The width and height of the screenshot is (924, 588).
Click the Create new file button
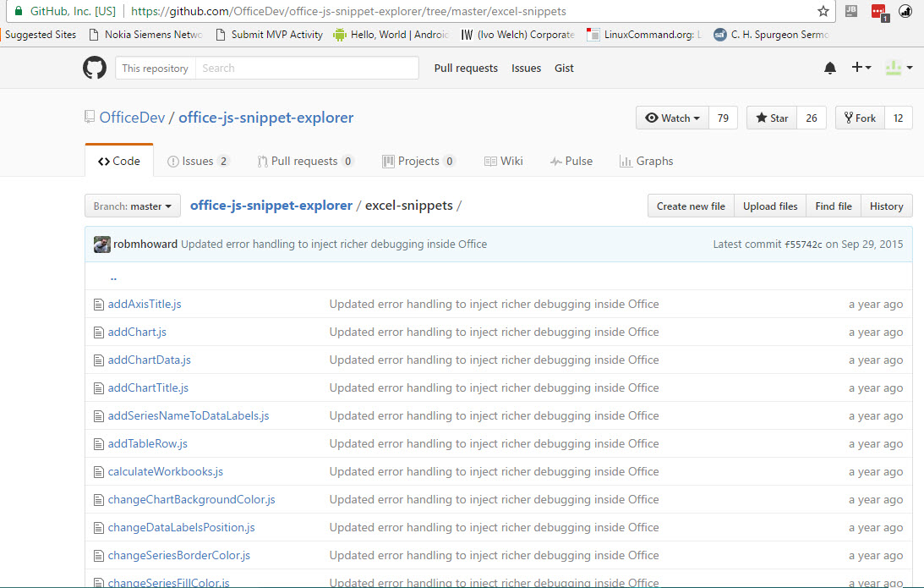point(691,206)
